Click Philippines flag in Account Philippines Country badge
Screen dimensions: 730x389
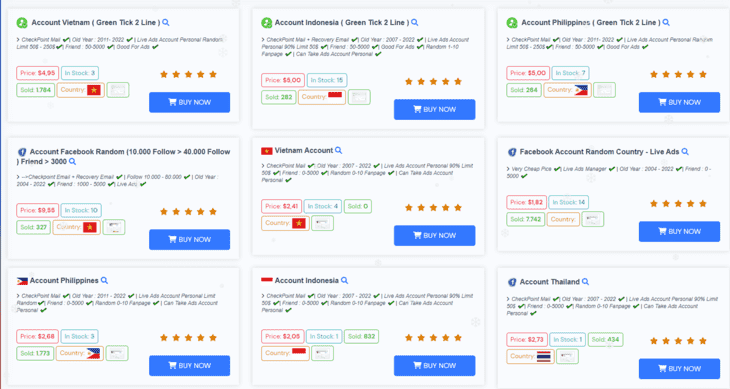(x=93, y=353)
